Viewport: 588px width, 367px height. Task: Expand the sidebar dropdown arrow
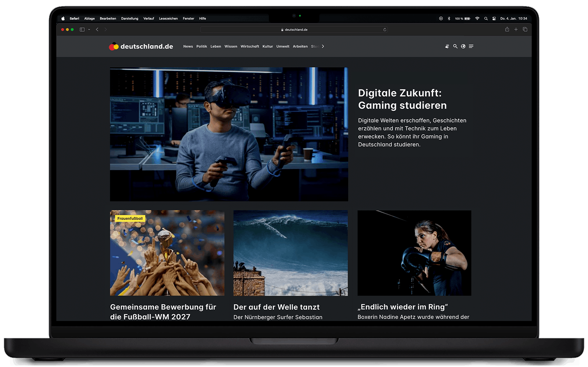tap(89, 29)
